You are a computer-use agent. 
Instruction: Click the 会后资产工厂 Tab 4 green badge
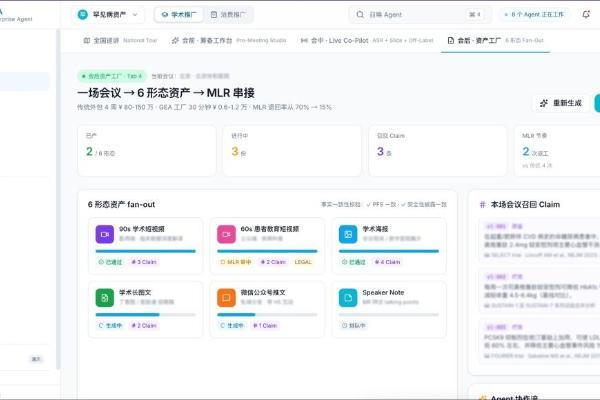coord(112,76)
